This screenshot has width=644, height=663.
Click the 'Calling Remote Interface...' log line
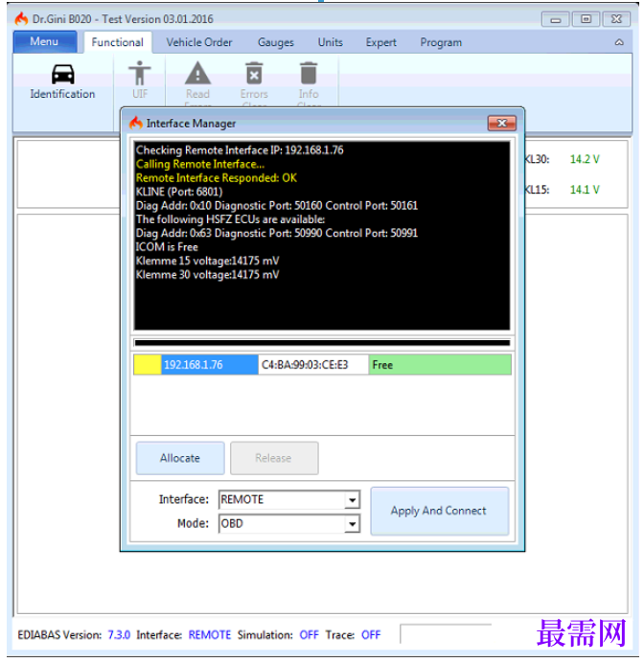tap(199, 164)
